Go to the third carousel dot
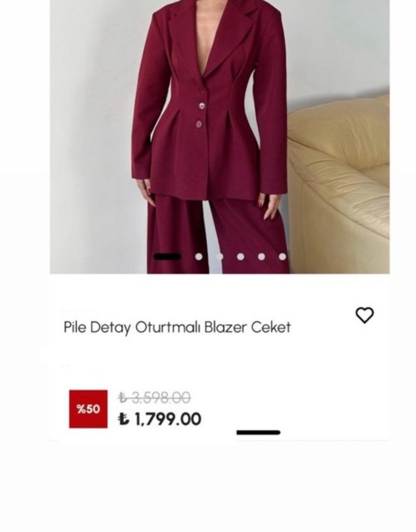This screenshot has width=416, height=532. click(220, 257)
